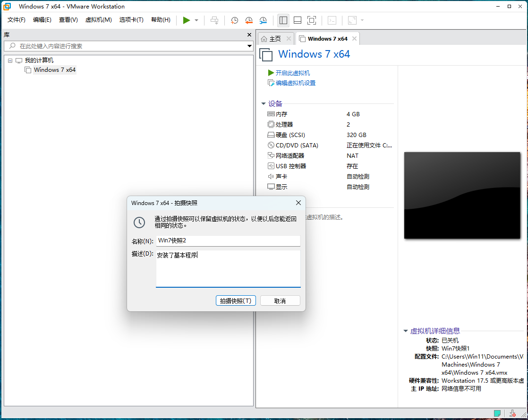Open the stretch mode dropdown arrow
This screenshot has height=420, width=528.
pyautogui.click(x=362, y=20)
